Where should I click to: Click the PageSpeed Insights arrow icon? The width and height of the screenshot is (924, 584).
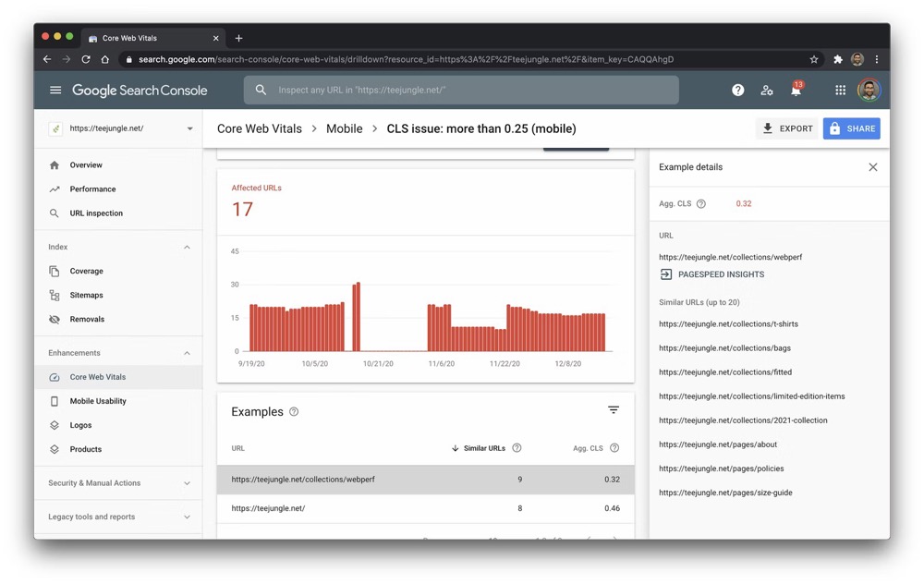(666, 274)
